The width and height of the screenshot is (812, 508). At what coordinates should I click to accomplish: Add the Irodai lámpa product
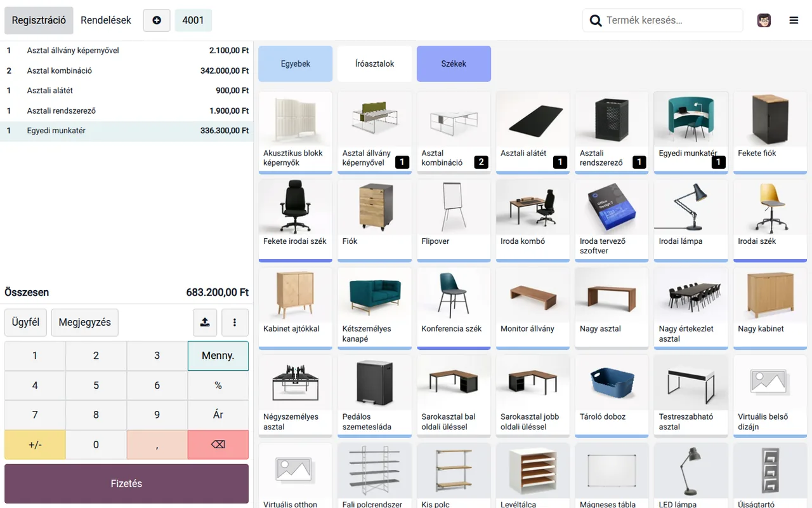point(691,221)
